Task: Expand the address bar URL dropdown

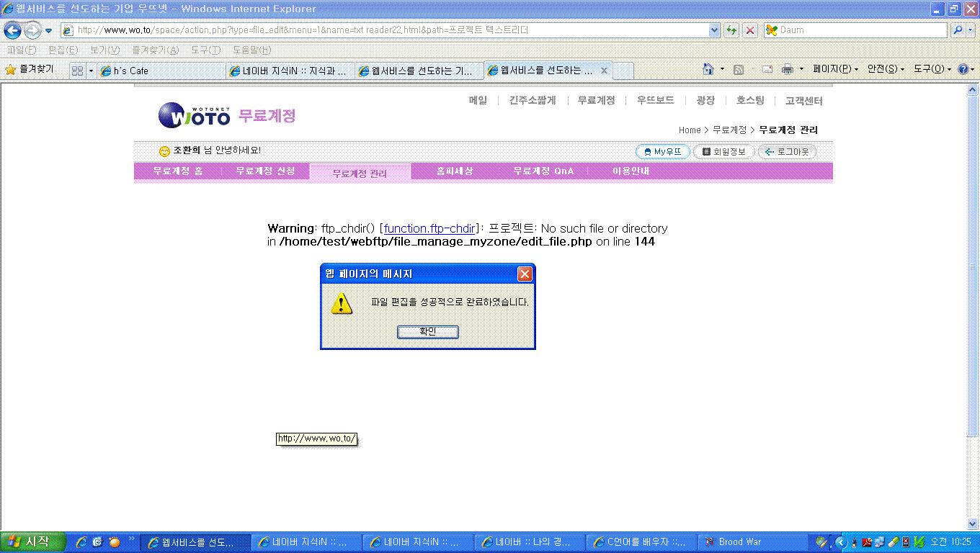Action: [714, 30]
